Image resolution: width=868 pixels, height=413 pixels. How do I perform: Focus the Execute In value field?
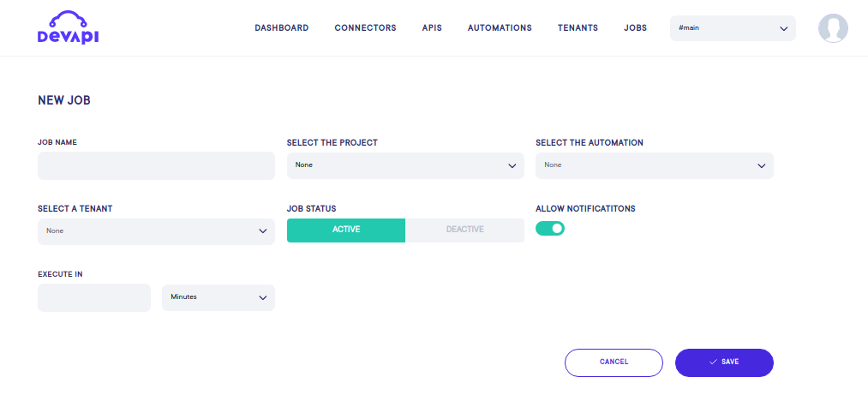tap(94, 297)
